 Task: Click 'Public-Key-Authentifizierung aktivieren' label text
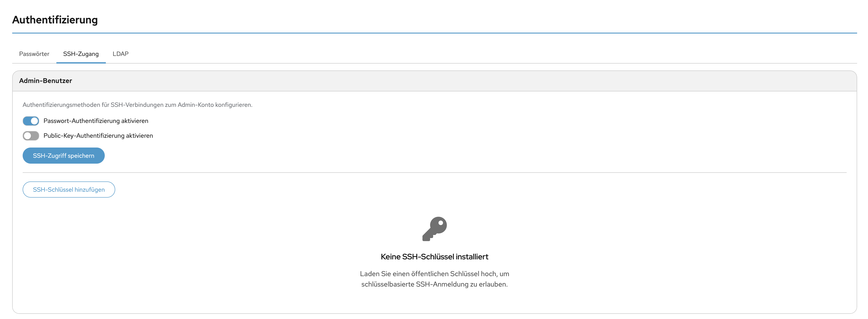click(x=98, y=136)
